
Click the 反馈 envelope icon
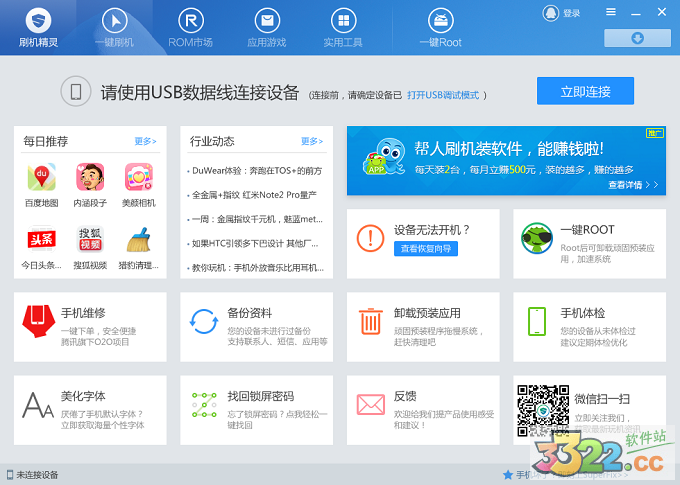click(370, 404)
